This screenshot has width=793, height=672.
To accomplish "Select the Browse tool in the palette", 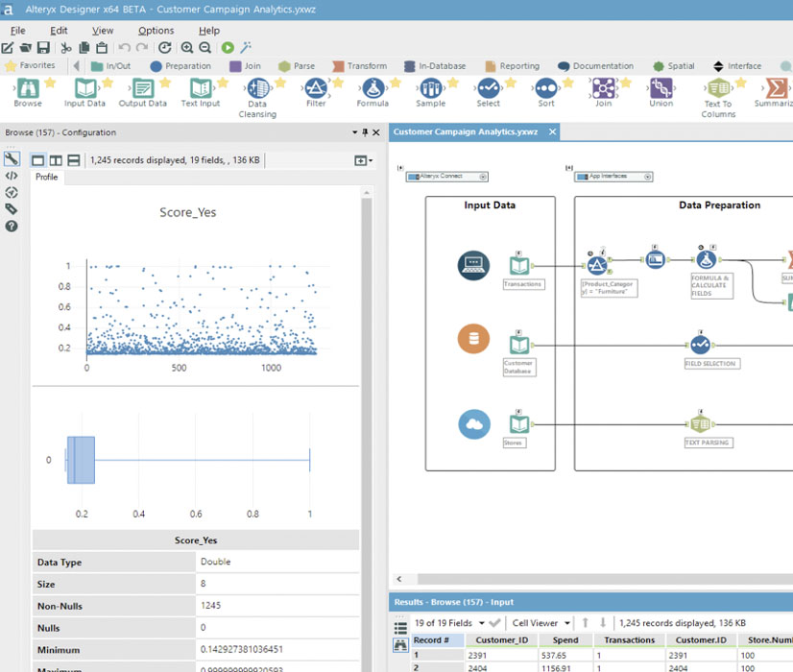I will coord(28,92).
